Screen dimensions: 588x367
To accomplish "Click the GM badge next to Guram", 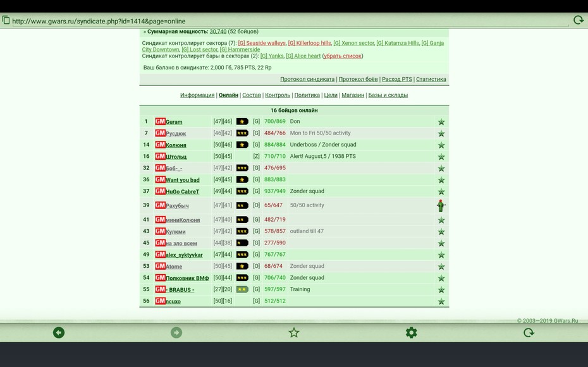I will pos(160,121).
